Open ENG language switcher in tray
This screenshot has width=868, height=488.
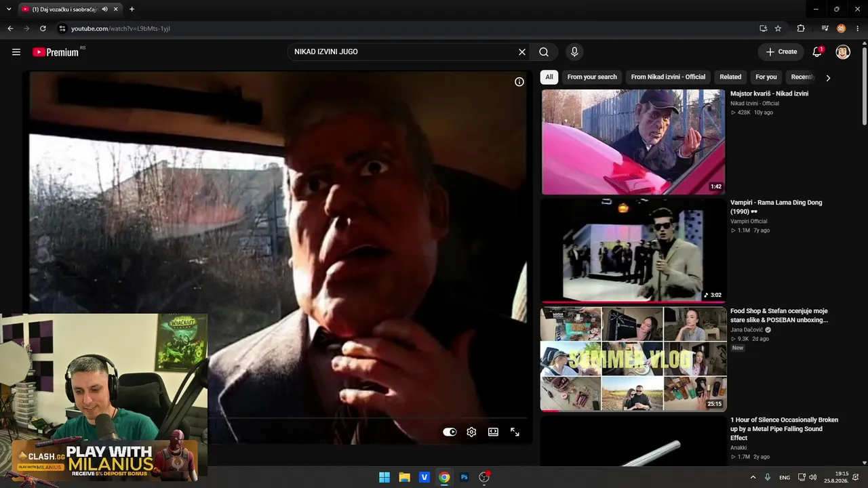[x=785, y=478]
